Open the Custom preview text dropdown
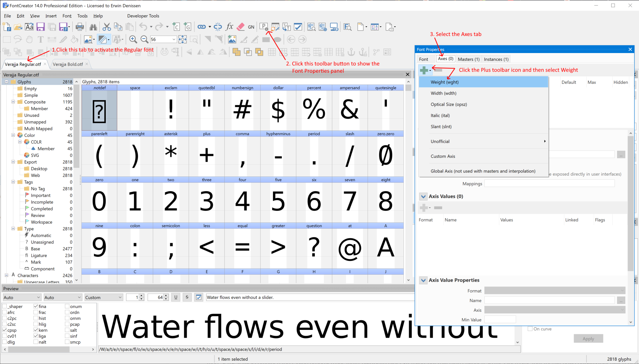This screenshot has width=639, height=364. tap(120, 297)
